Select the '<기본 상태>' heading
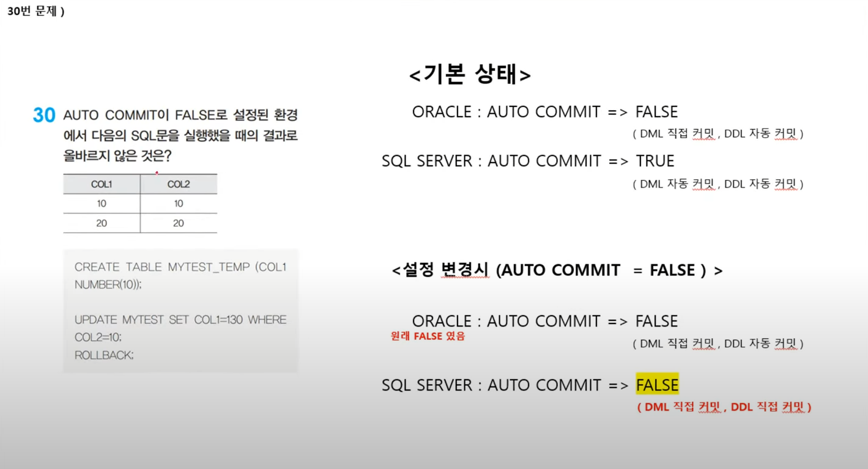This screenshot has width=868, height=469. point(470,75)
